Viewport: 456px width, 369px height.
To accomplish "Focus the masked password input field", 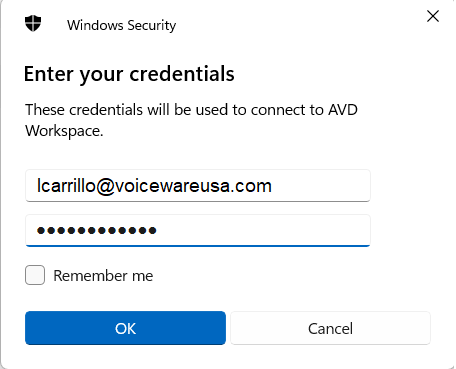I will tap(198, 230).
